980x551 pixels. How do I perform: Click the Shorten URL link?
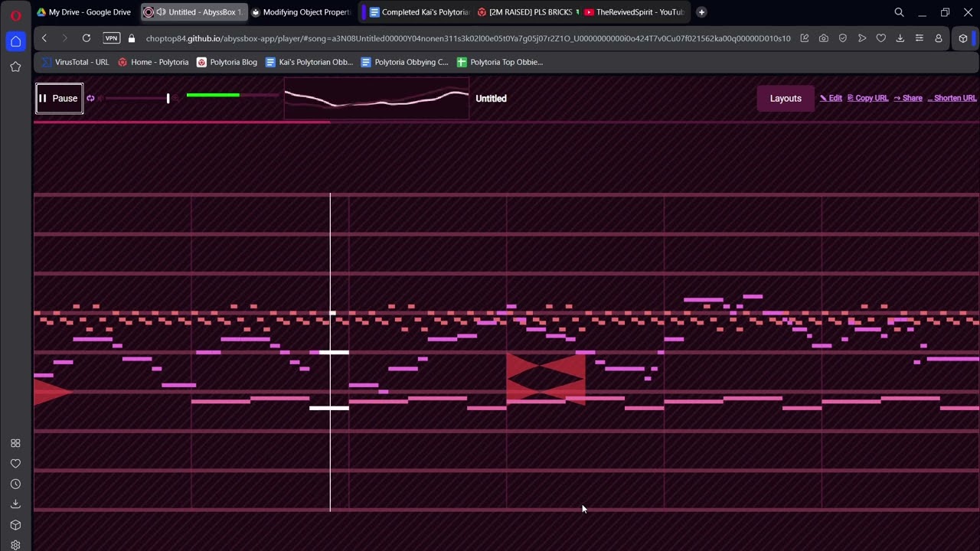pos(952,98)
